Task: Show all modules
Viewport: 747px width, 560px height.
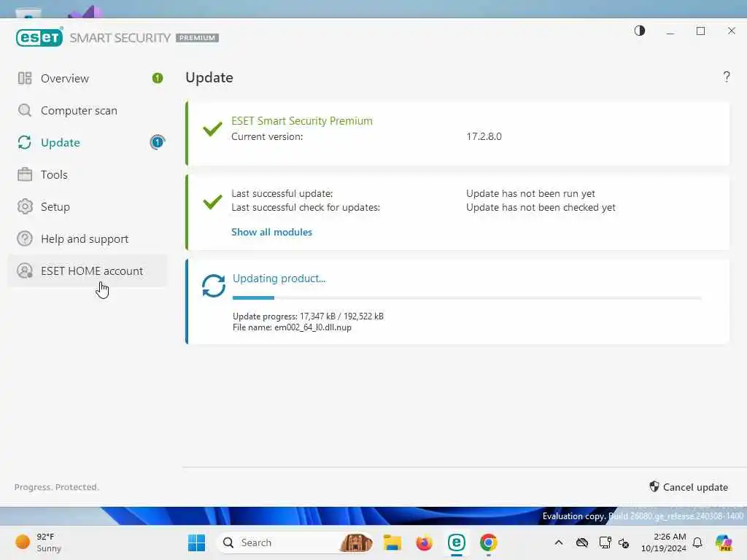Action: pos(272,232)
